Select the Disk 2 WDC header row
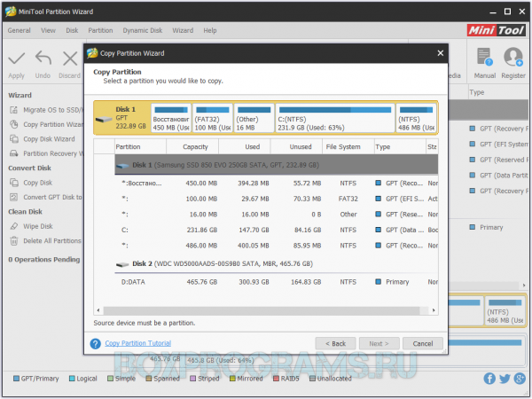 (276, 264)
